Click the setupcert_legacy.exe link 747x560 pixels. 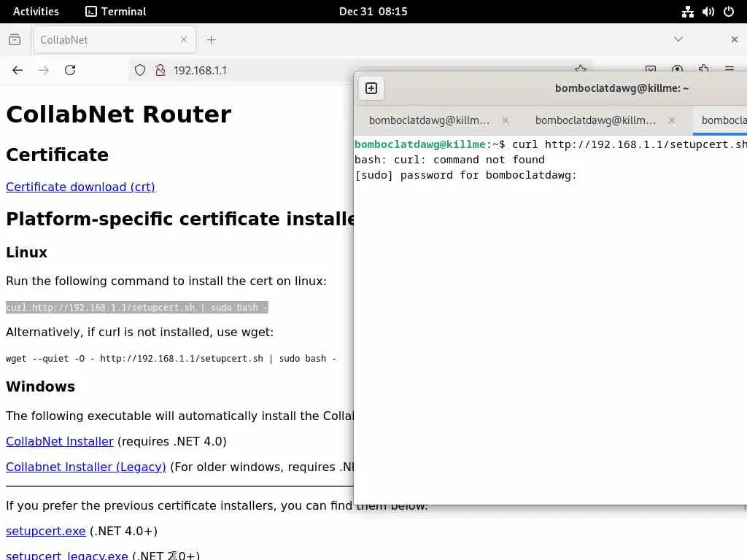click(66, 555)
